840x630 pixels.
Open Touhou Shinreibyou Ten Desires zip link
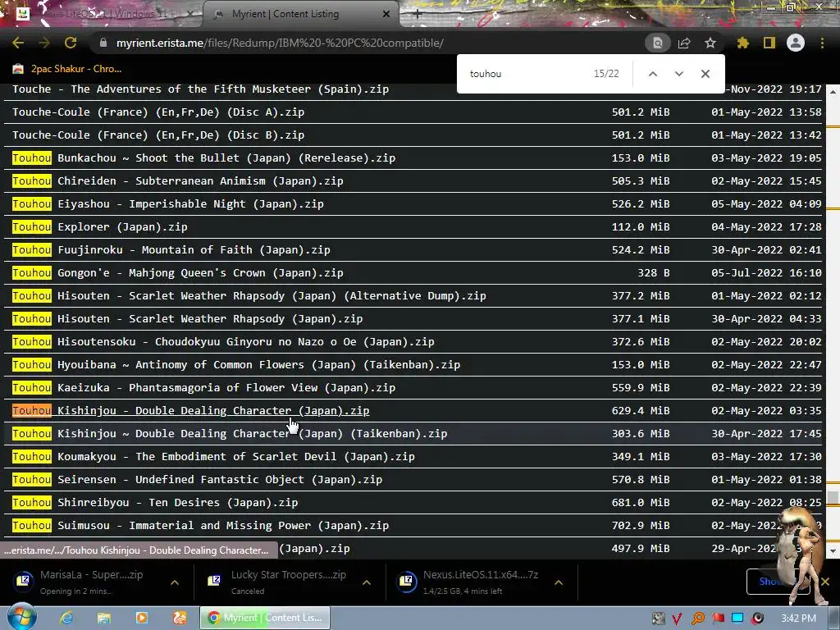click(x=155, y=503)
